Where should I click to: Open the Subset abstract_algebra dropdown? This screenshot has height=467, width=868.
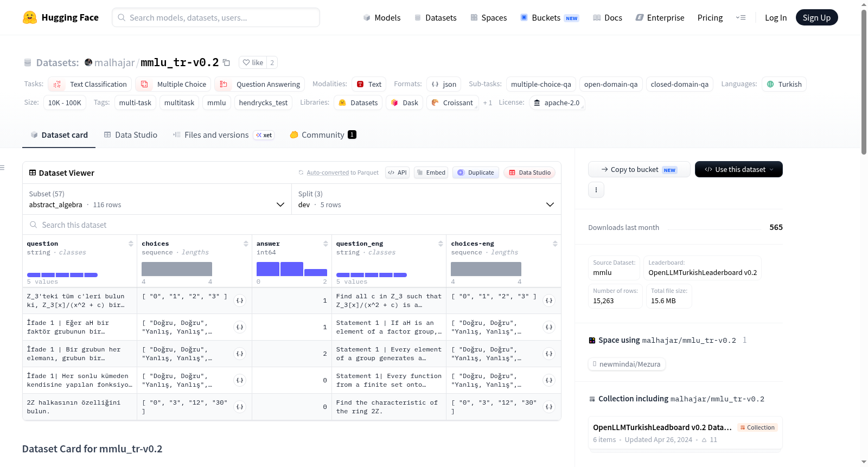(157, 199)
